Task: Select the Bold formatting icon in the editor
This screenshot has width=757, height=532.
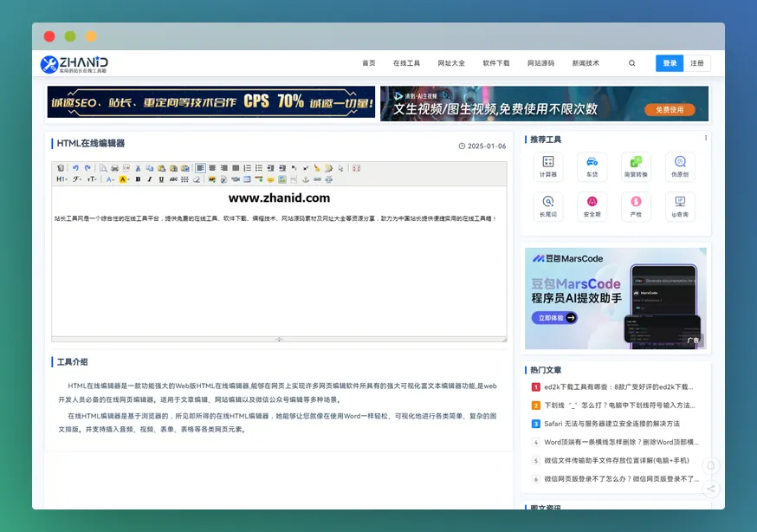Action: 138,178
